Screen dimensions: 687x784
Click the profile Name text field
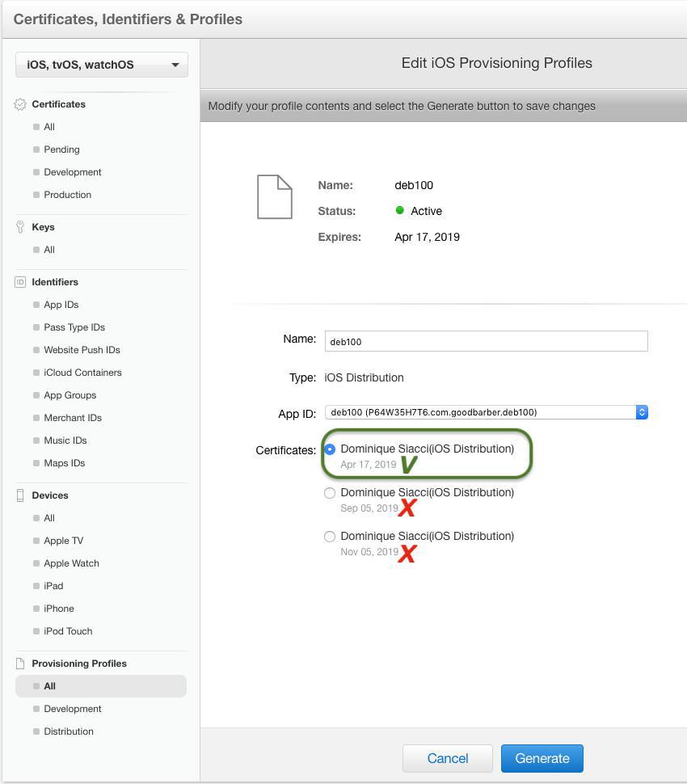(x=486, y=341)
